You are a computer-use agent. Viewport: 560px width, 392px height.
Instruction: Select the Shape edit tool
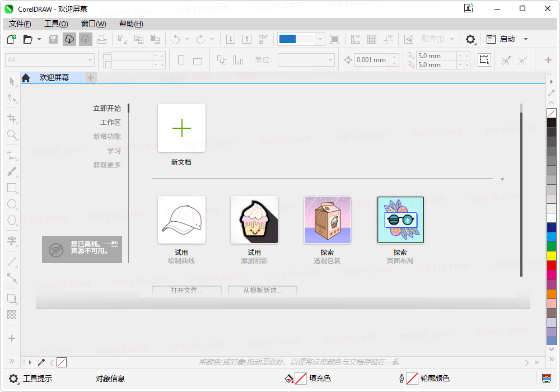(x=12, y=98)
